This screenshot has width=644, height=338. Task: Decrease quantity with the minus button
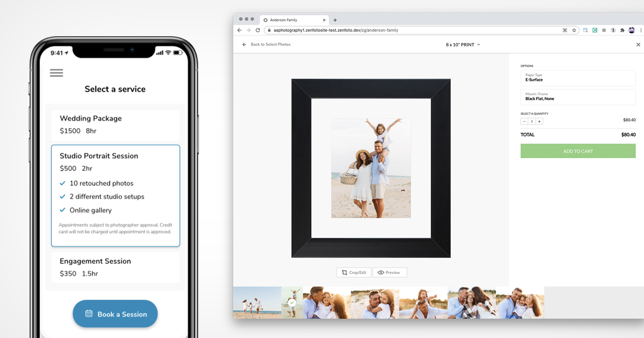524,122
